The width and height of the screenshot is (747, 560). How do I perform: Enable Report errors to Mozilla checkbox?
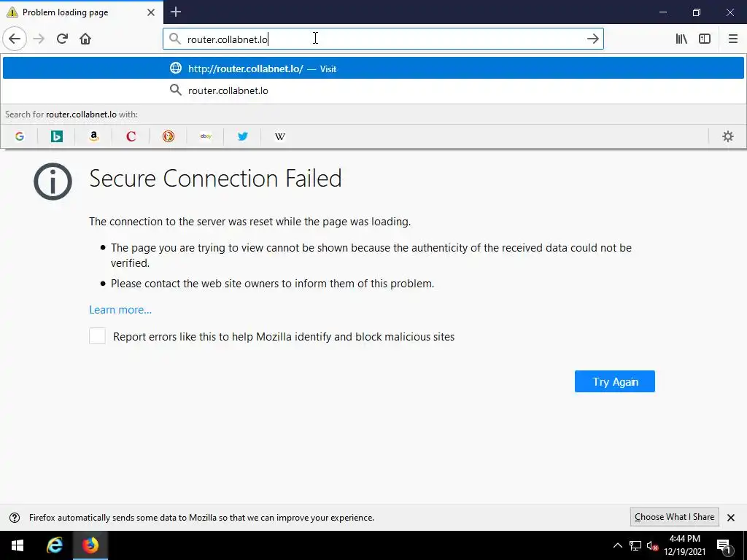[x=97, y=336]
